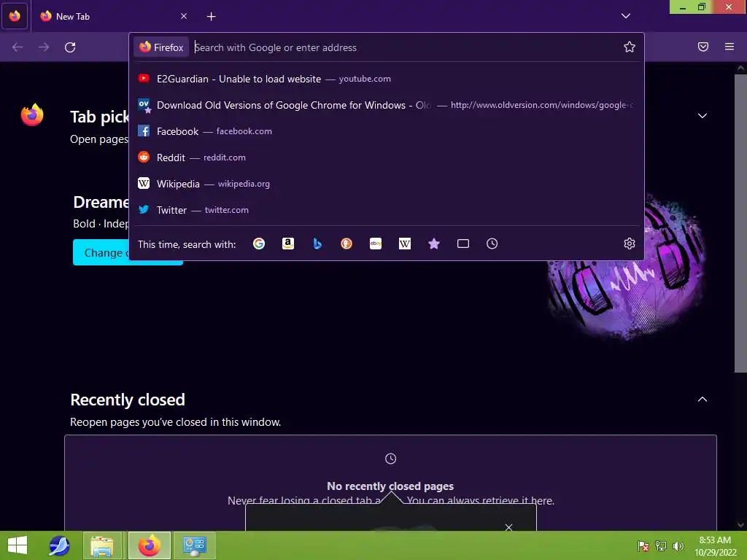Viewport: 747px width, 560px height.
Task: Open File Explorer from the taskbar
Action: pos(102,545)
